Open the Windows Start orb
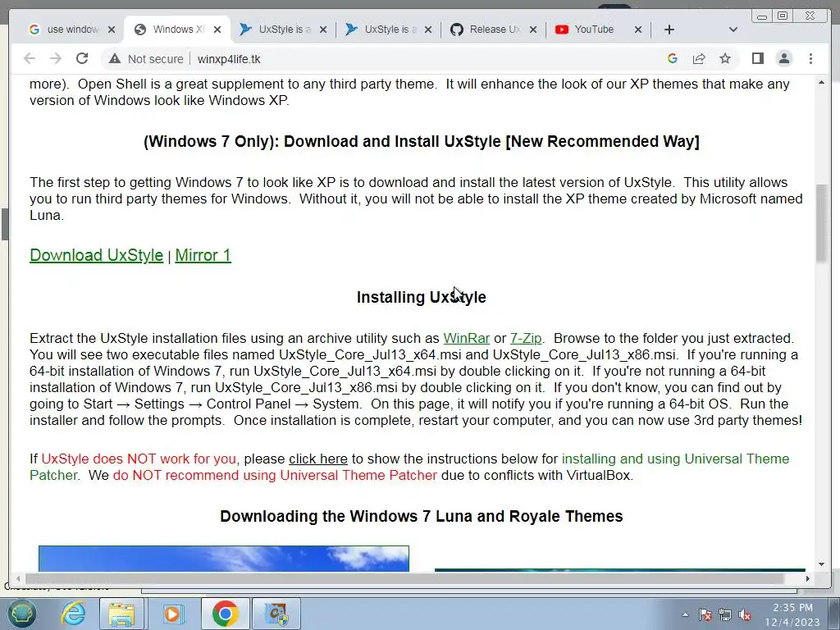This screenshot has height=630, width=840. pyautogui.click(x=21, y=614)
